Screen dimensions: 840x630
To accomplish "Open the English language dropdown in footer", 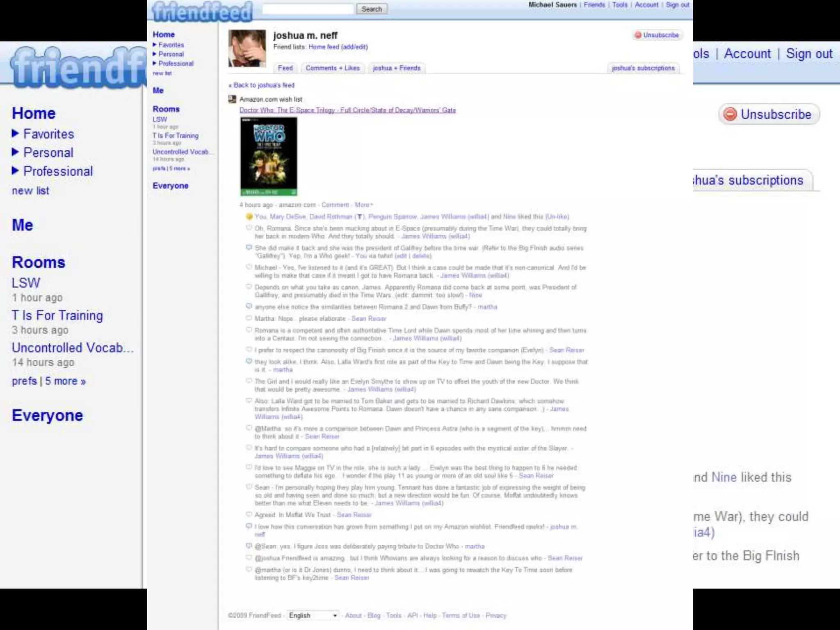I will click(x=313, y=615).
